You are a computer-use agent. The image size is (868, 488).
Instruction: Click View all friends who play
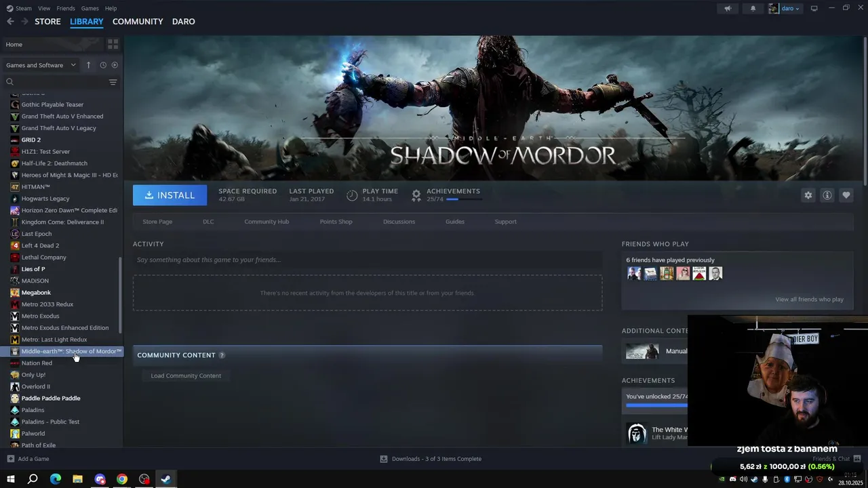click(809, 300)
